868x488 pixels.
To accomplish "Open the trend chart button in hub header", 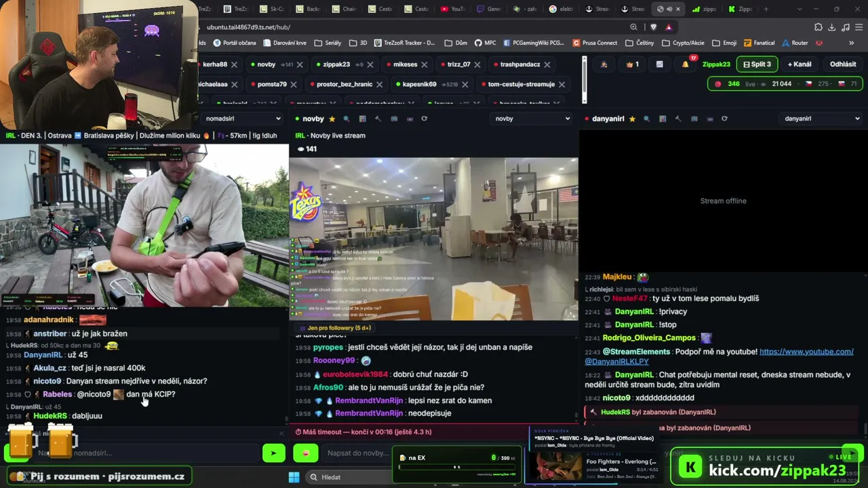I will pos(659,64).
